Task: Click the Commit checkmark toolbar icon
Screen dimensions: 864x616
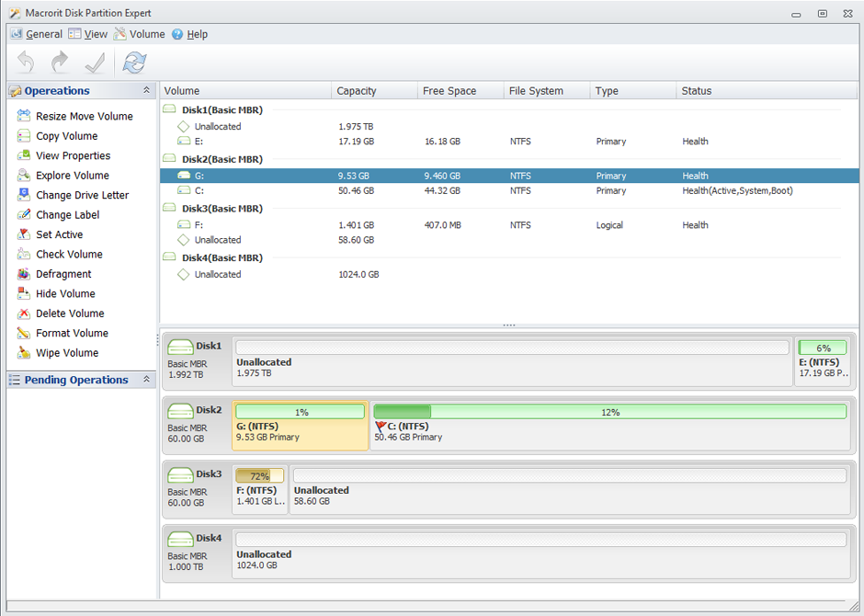Action: [x=95, y=63]
